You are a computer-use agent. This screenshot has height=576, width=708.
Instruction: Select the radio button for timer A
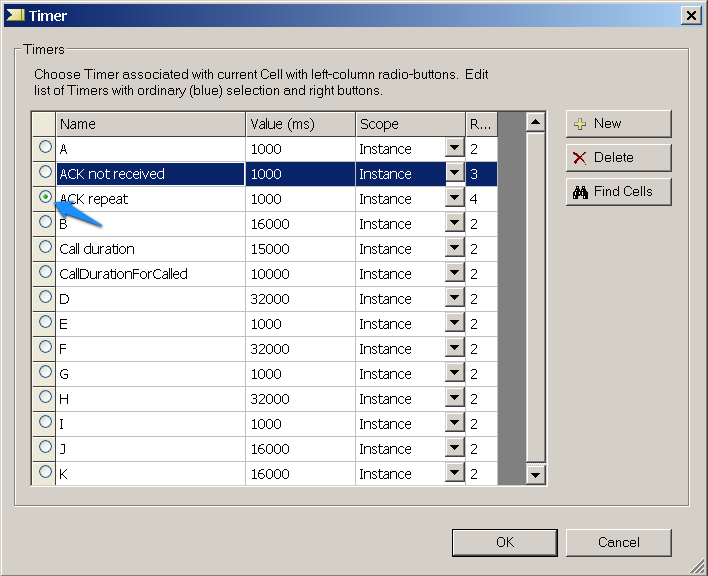[45, 147]
